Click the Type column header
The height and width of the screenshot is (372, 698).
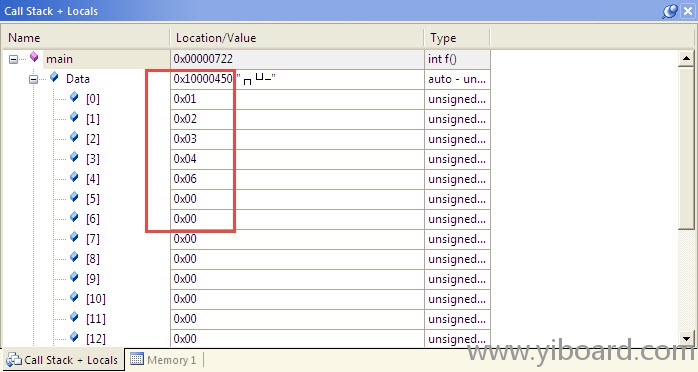point(457,38)
